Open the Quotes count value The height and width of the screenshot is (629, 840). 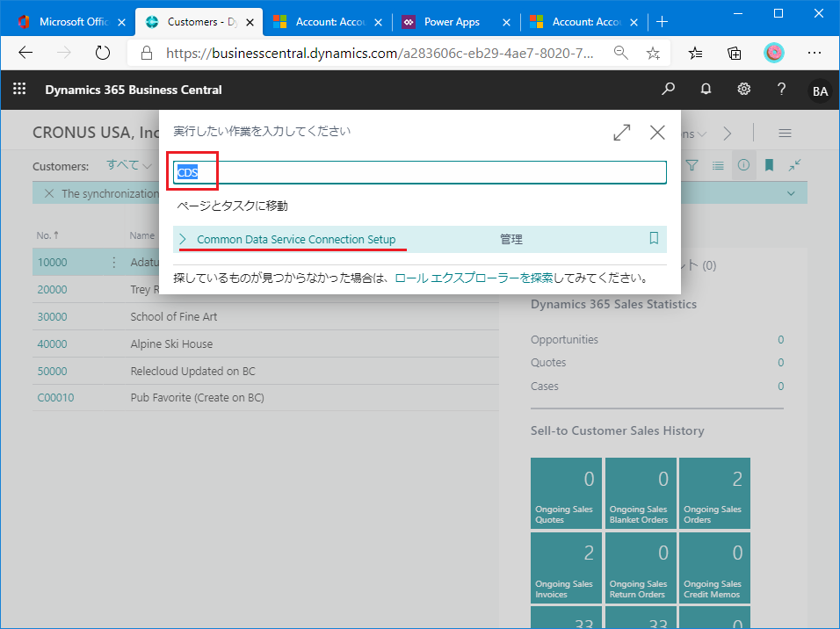click(780, 363)
